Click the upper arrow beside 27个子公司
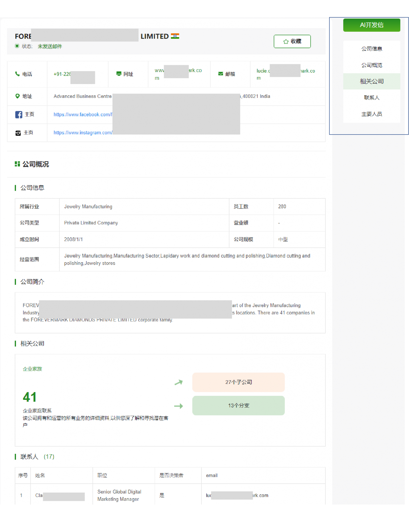The height and width of the screenshot is (532, 409). point(178,383)
